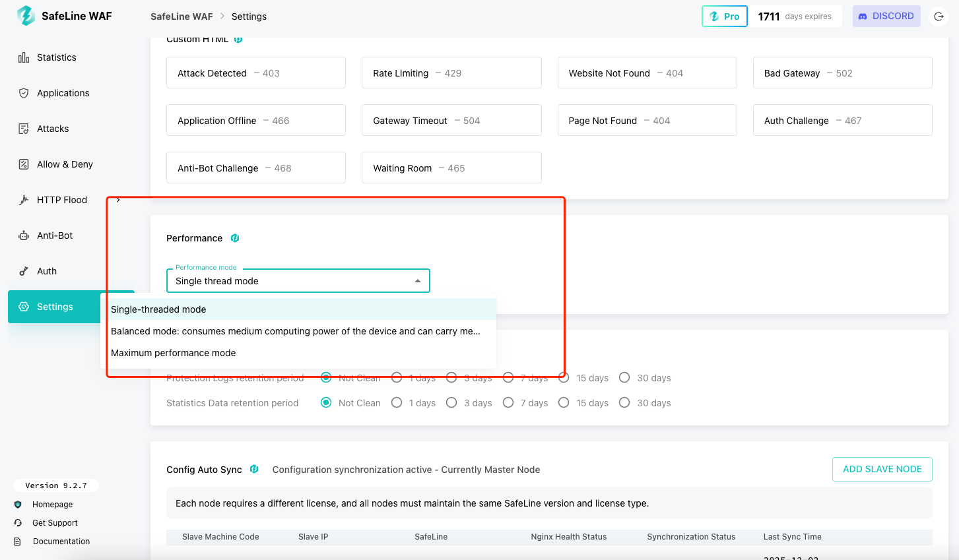Open Allow & Deny menu item
Viewport: 959px width, 560px height.
tap(65, 164)
